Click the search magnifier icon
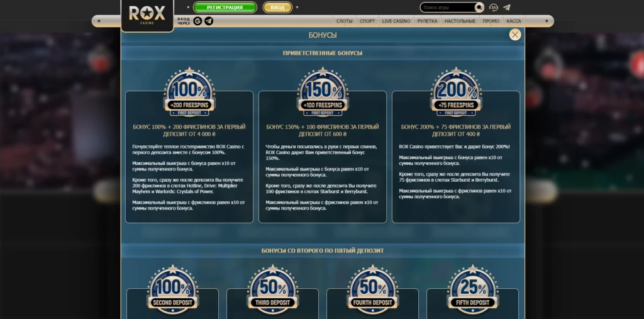The height and width of the screenshot is (319, 644). (479, 8)
